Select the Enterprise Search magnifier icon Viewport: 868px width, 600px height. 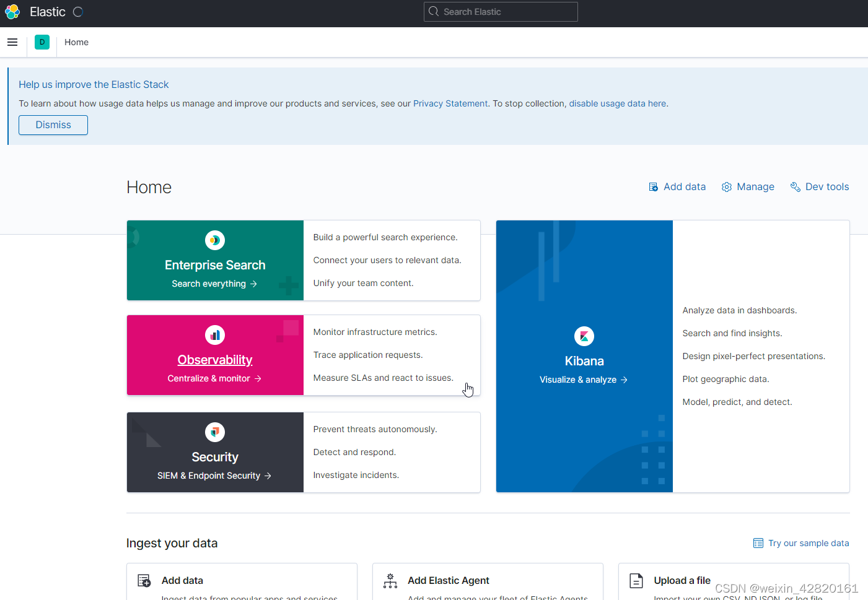214,240
